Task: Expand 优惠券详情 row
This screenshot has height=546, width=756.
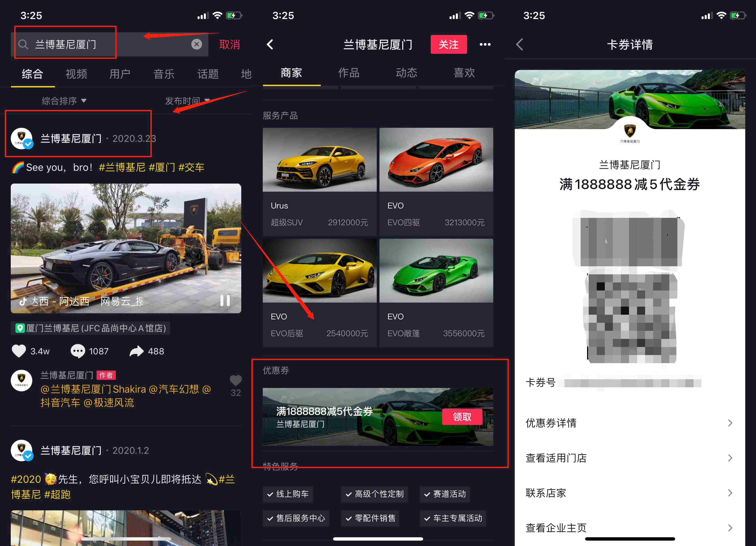Action: pos(630,423)
